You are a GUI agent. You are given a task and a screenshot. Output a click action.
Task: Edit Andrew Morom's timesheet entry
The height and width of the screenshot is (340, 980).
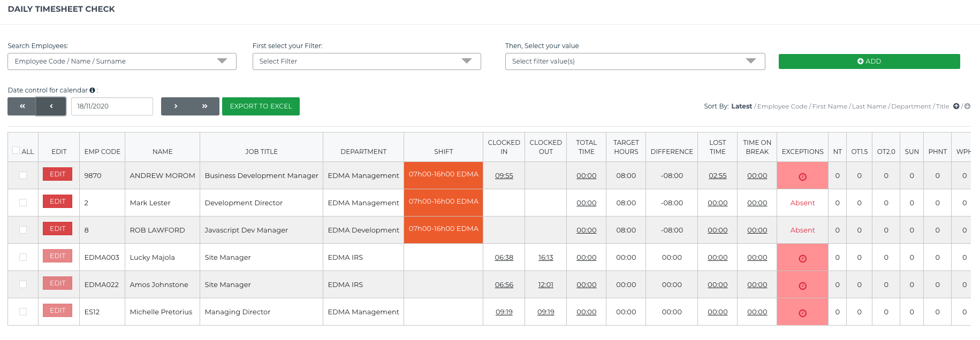coord(57,174)
